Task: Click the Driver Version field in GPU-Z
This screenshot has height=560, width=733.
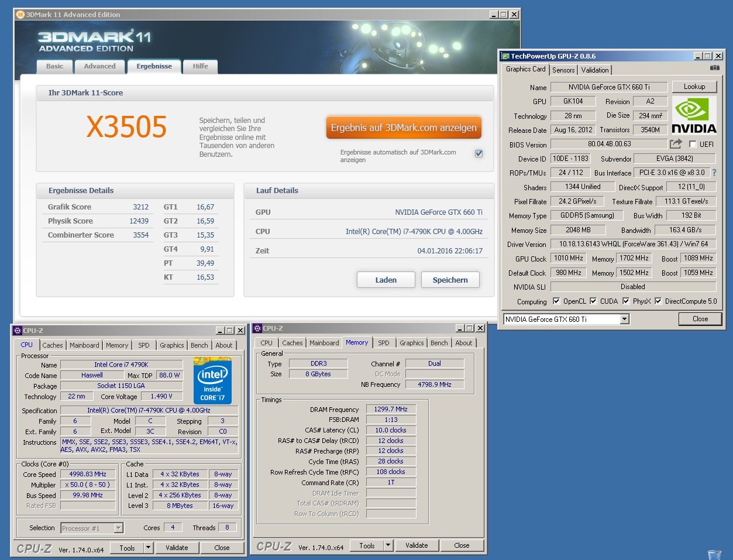Action: (634, 244)
